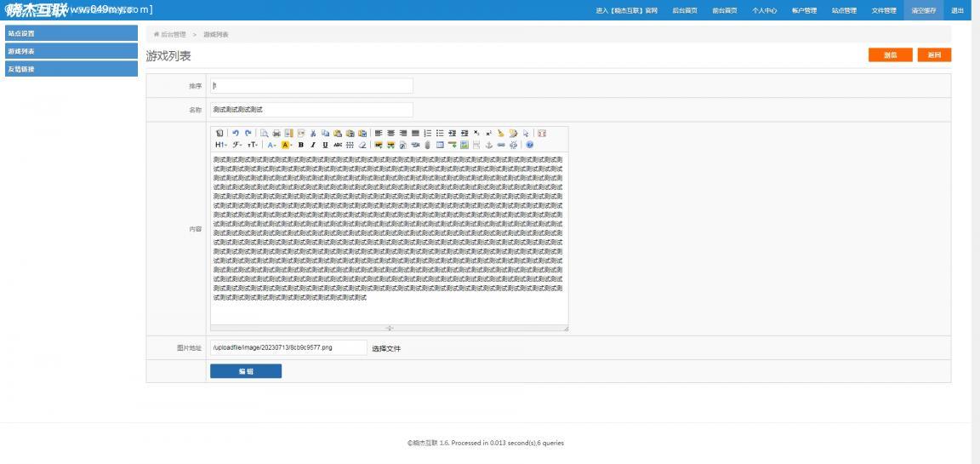980x464 pixels.
Task: Click the decrease indent icon
Action: [x=464, y=133]
